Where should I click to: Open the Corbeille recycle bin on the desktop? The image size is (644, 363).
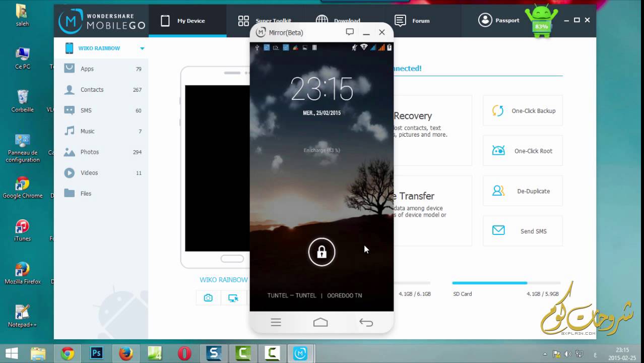click(x=22, y=101)
